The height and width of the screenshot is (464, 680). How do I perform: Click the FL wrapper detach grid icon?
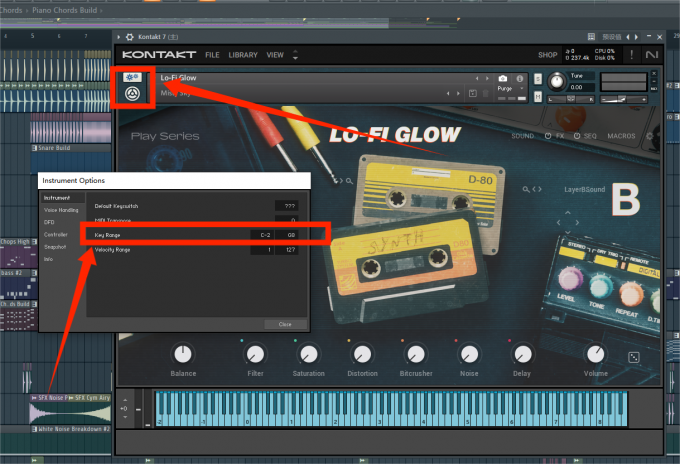coord(591,37)
